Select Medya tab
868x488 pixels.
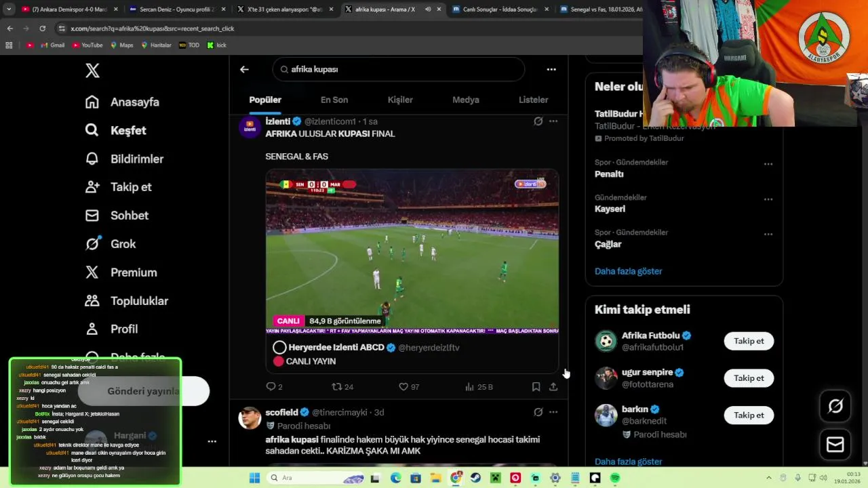[x=466, y=100]
